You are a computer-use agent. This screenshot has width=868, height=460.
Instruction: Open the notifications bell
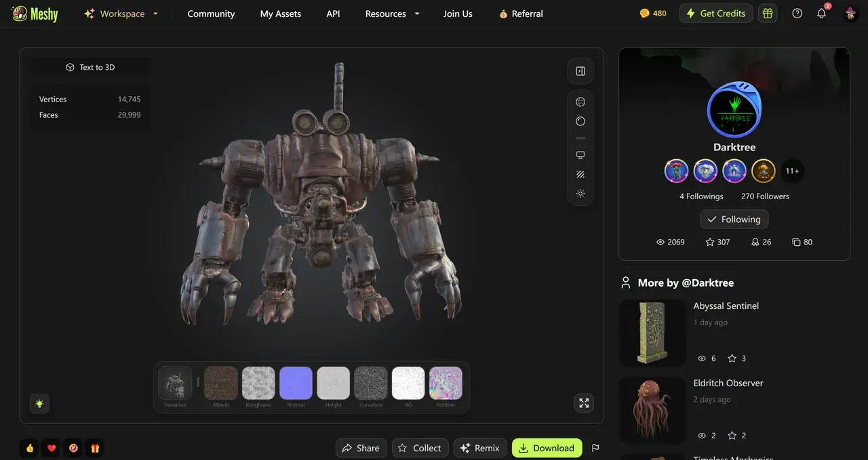click(821, 14)
